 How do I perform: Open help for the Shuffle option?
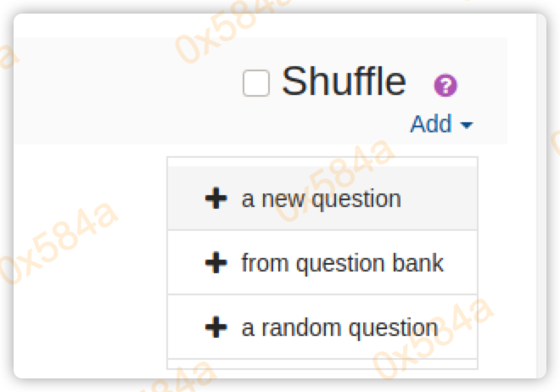(x=445, y=85)
